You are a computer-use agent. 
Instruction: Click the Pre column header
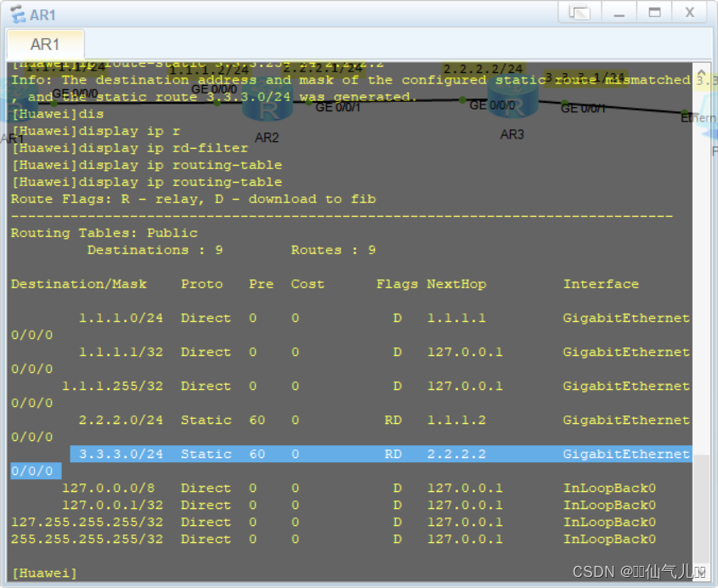(262, 284)
